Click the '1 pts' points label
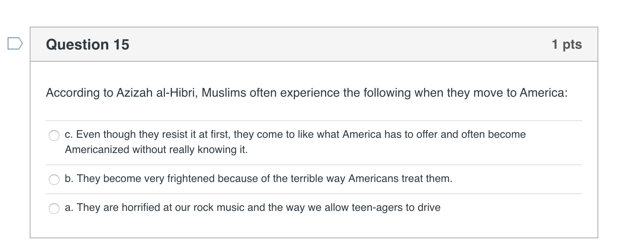Image resolution: width=644 pixels, height=252 pixels. 567,44
